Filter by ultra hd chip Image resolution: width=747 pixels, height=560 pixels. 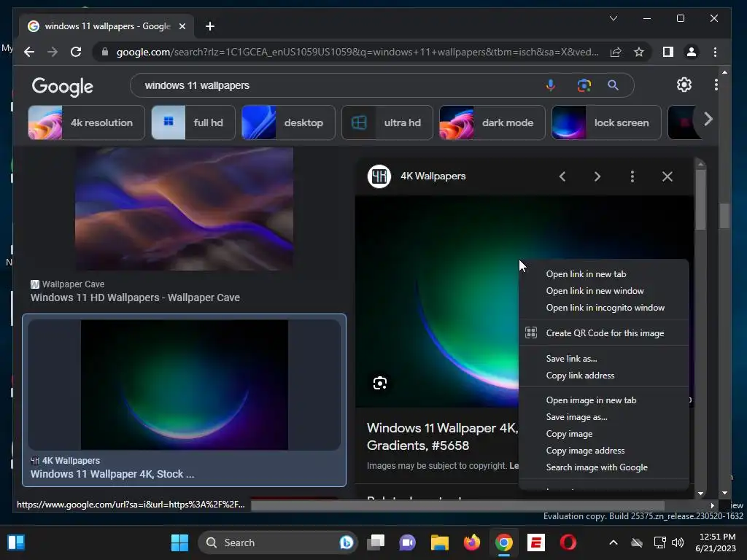point(387,122)
